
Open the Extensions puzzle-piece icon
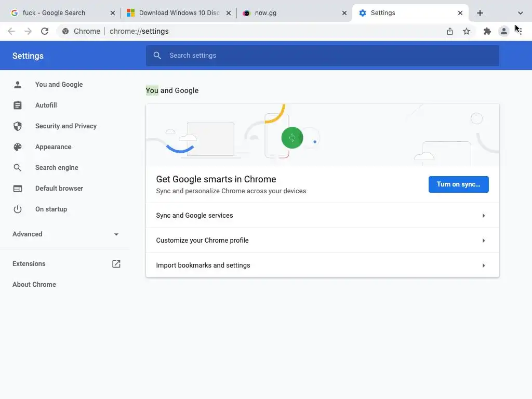487,31
